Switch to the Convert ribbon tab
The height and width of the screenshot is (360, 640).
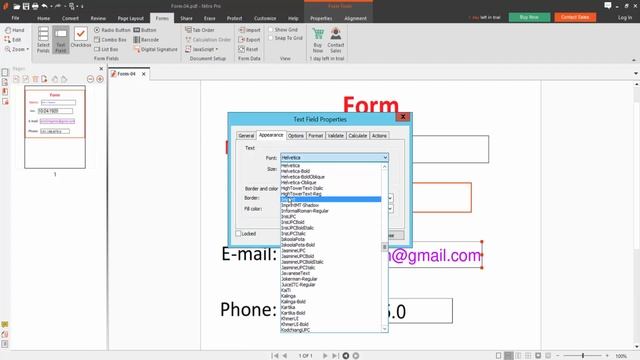(70, 18)
